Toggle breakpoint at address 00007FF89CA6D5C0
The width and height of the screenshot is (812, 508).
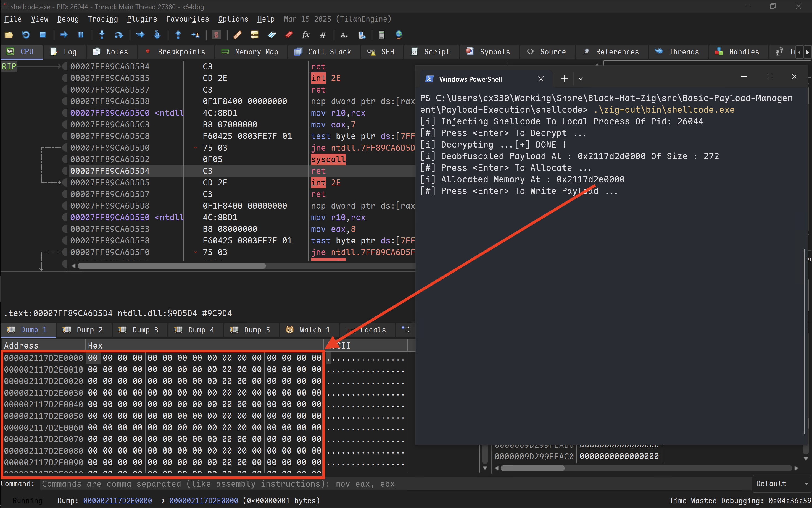click(x=65, y=113)
